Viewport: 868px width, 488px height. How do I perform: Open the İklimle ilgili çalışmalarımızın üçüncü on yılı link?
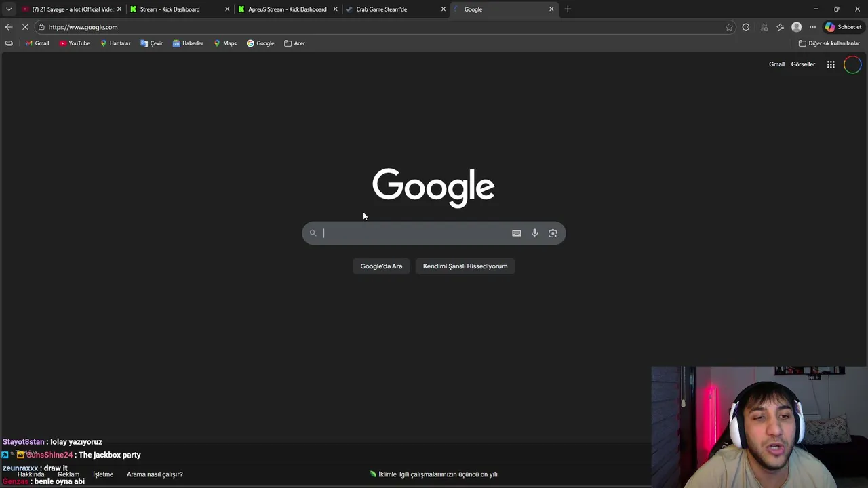pyautogui.click(x=433, y=474)
